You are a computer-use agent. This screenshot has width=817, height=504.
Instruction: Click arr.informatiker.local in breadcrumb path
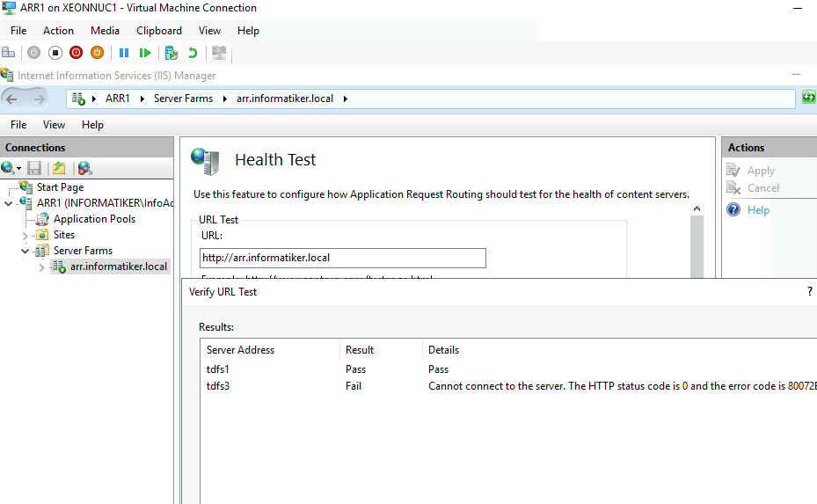(284, 99)
